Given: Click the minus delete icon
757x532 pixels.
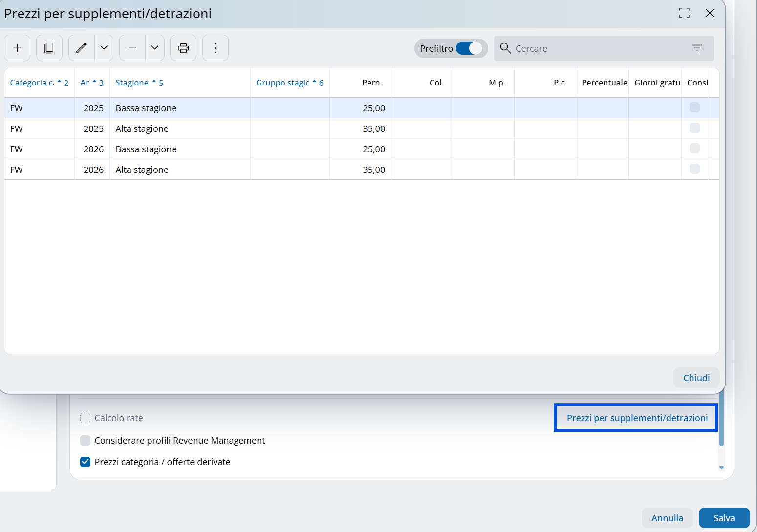Looking at the screenshot, I should tap(132, 48).
